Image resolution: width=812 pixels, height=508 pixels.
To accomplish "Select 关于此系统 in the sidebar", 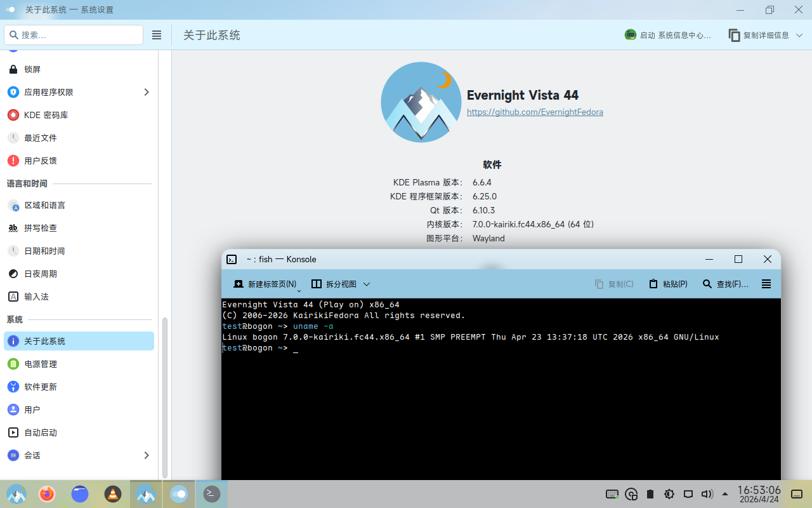I will click(x=79, y=341).
